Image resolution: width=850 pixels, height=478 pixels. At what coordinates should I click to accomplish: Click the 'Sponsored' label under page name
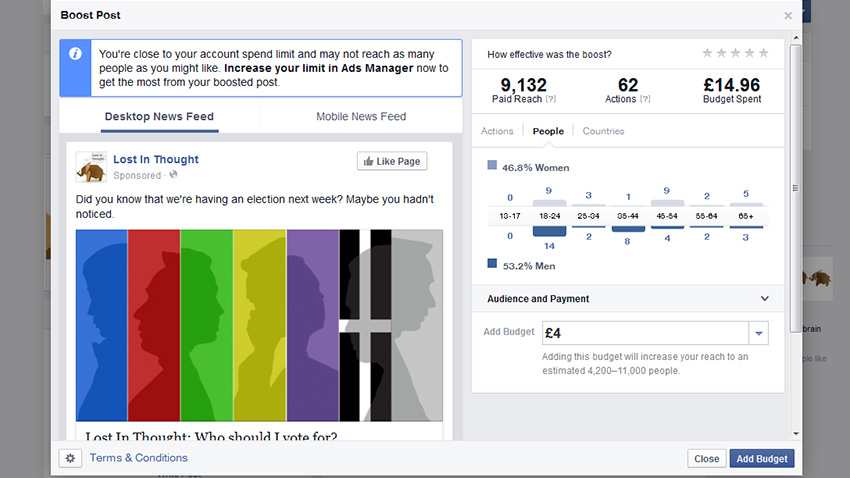tap(137, 175)
